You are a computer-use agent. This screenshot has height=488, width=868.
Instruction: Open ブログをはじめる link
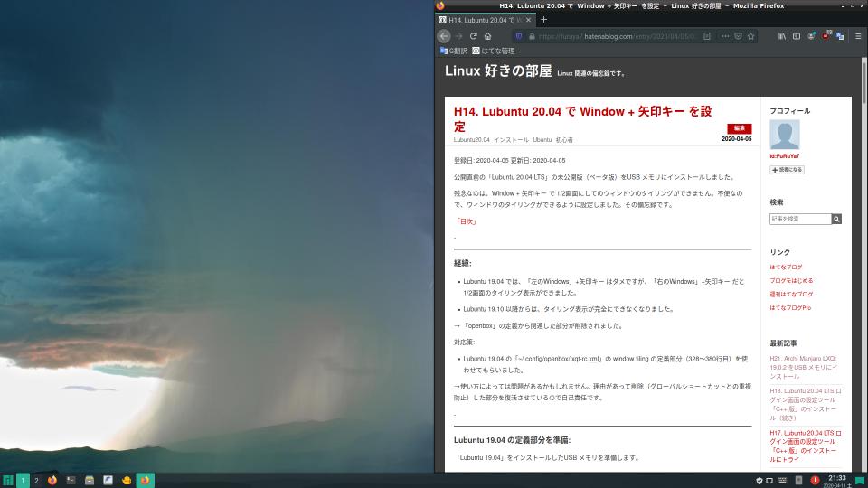[791, 280]
